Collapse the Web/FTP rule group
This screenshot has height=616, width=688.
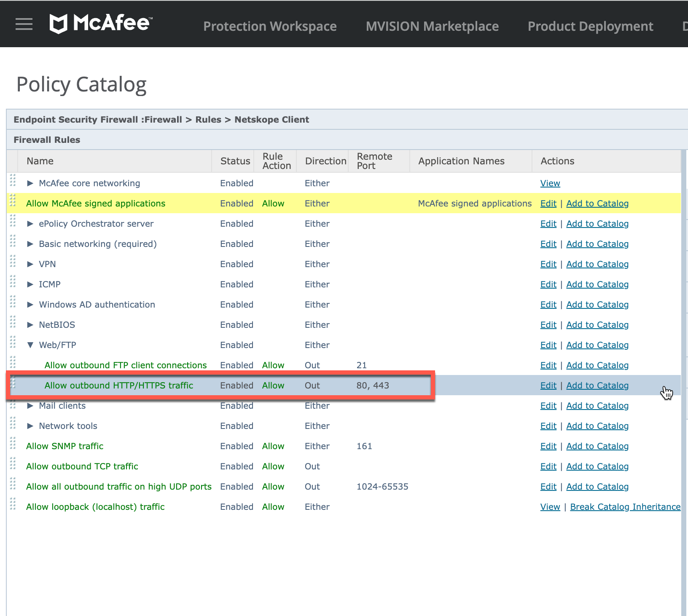[30, 345]
